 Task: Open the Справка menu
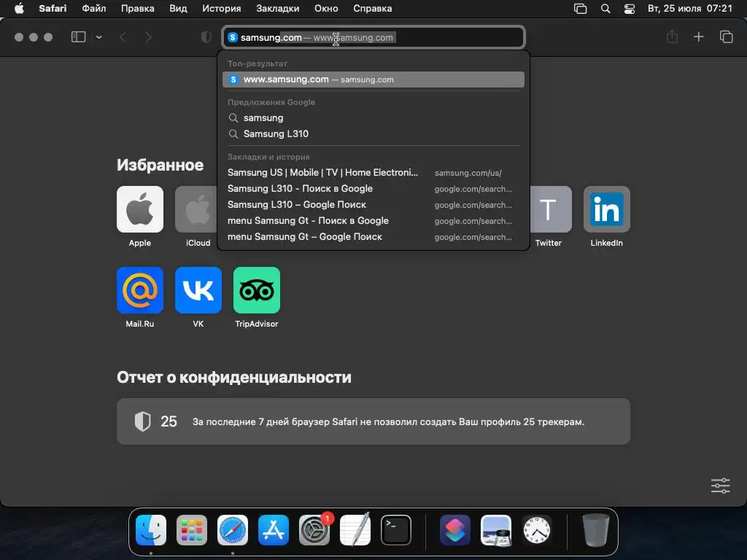pos(373,9)
